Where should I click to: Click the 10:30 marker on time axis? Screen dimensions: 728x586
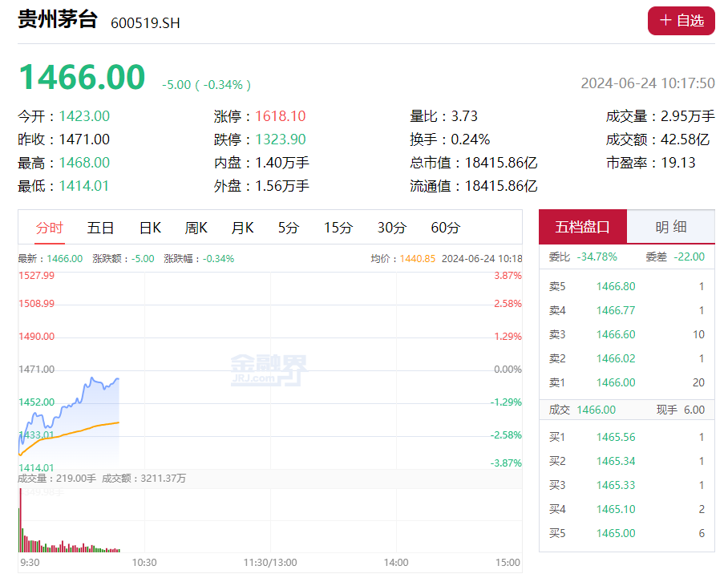[144, 563]
